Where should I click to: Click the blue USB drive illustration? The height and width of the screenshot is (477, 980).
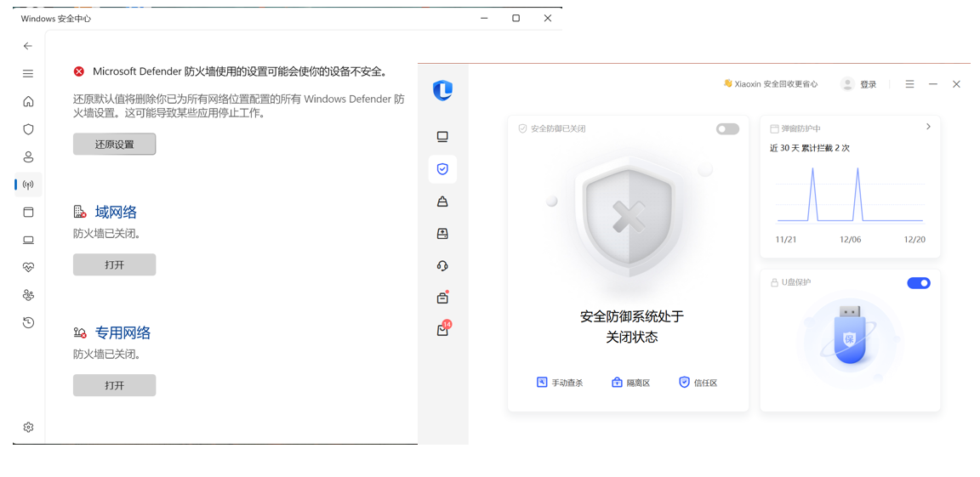850,334
